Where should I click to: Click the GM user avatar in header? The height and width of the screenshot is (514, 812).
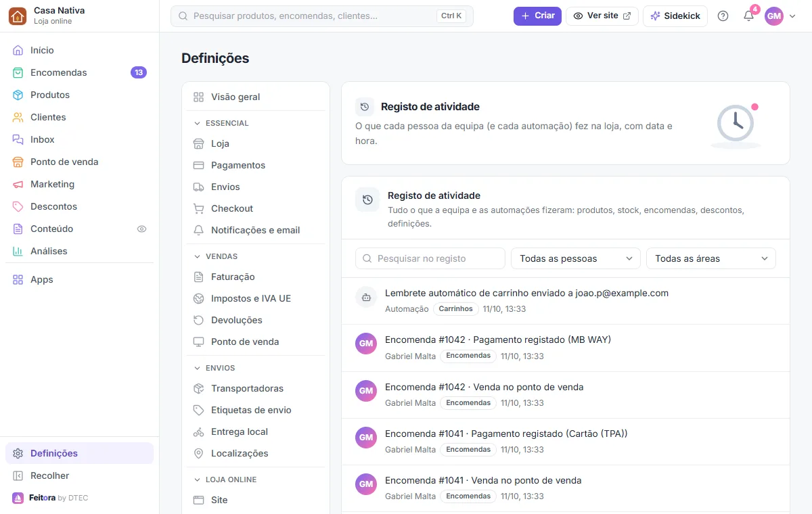tap(774, 16)
